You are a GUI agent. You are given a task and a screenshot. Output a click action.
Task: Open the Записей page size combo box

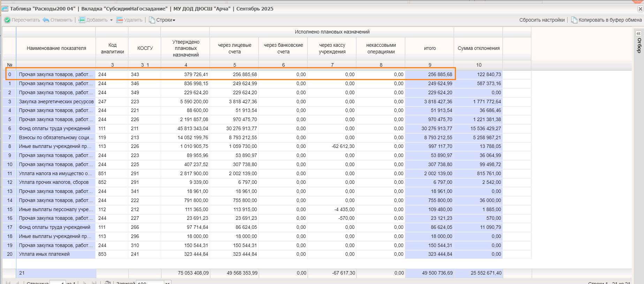pos(167,282)
